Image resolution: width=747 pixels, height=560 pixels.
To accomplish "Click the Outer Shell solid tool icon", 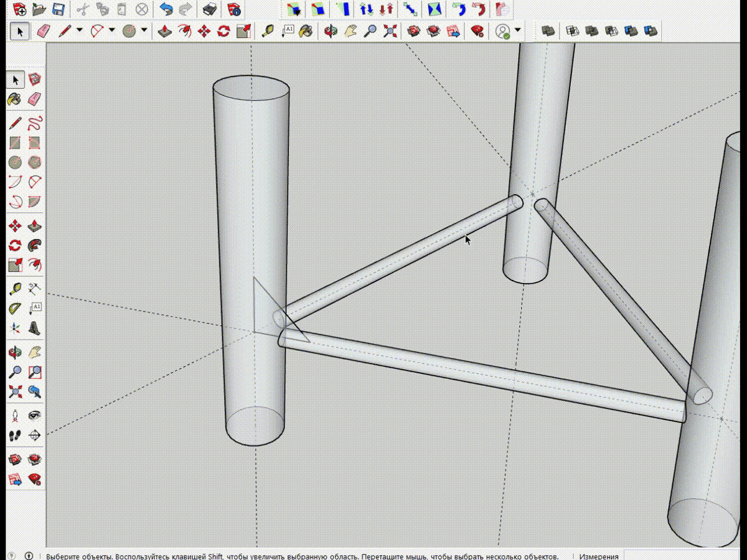I will point(547,30).
